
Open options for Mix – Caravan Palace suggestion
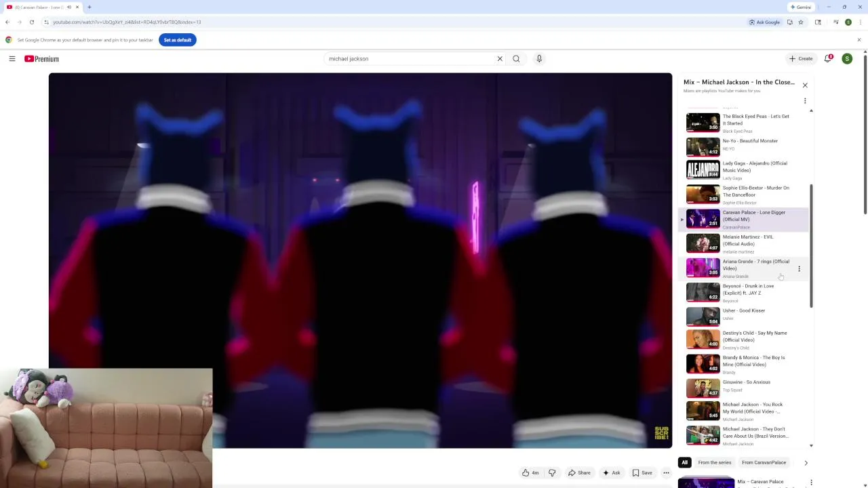pos(811,483)
